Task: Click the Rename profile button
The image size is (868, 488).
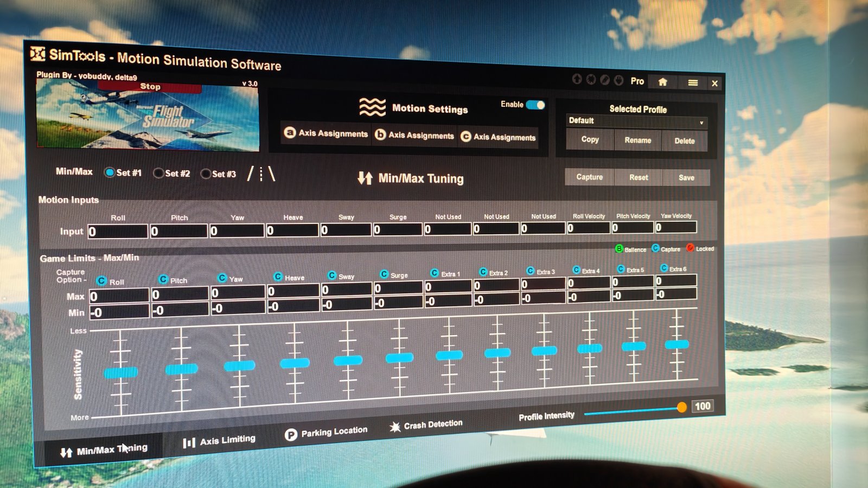Action: [637, 140]
